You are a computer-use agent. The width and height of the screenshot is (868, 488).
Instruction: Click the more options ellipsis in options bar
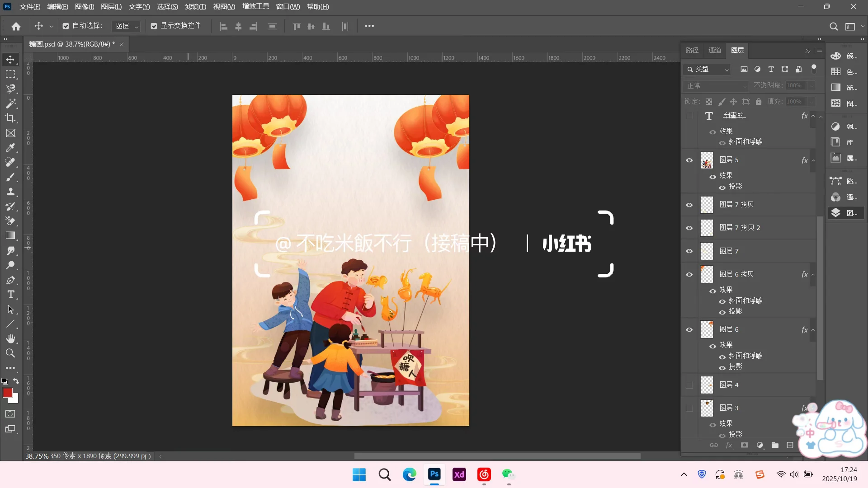point(369,26)
